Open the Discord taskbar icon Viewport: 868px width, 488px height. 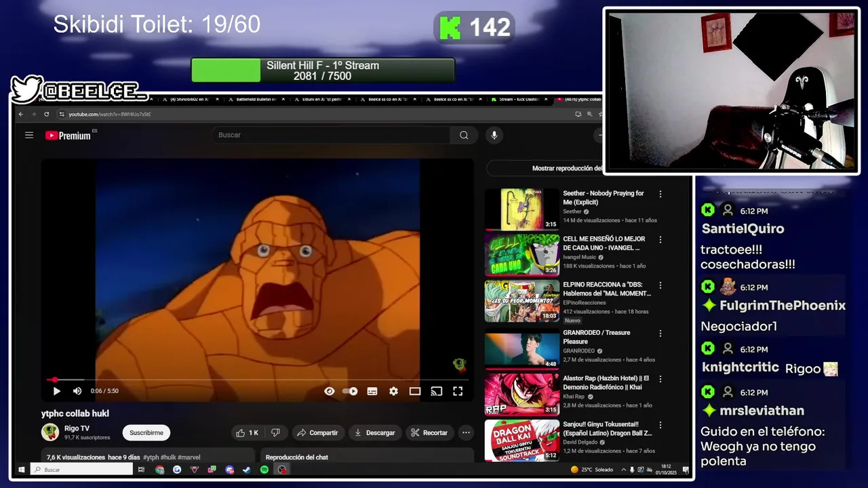click(x=229, y=470)
